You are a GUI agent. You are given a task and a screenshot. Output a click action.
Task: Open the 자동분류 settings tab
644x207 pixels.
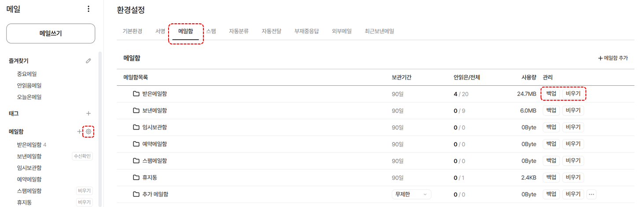[239, 31]
